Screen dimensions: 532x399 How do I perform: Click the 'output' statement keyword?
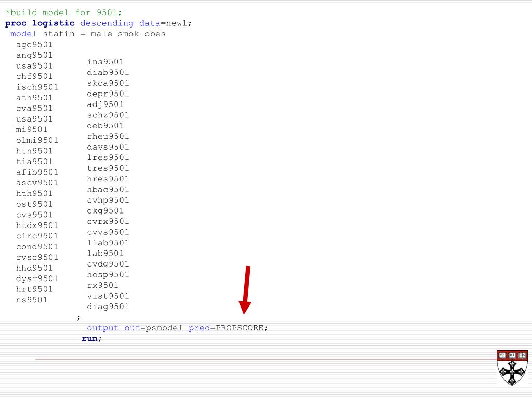tap(102, 328)
